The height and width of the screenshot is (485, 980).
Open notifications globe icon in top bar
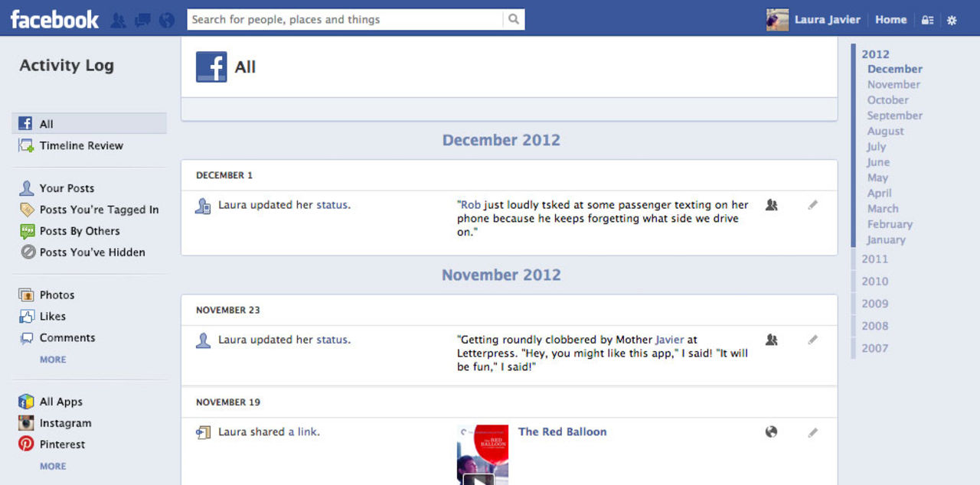[167, 20]
